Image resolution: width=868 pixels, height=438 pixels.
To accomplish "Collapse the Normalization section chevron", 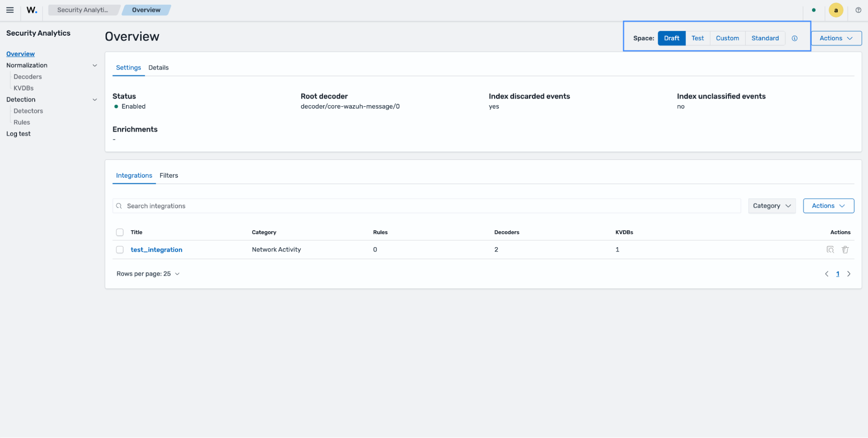I will point(95,65).
